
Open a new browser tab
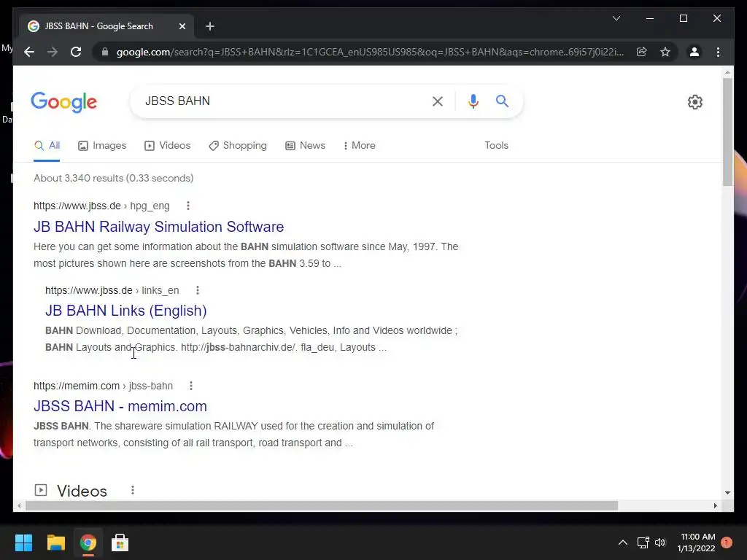209,26
